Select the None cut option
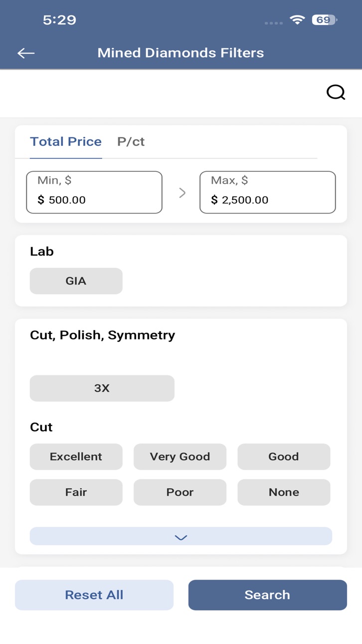The height and width of the screenshot is (644, 362). (x=284, y=492)
